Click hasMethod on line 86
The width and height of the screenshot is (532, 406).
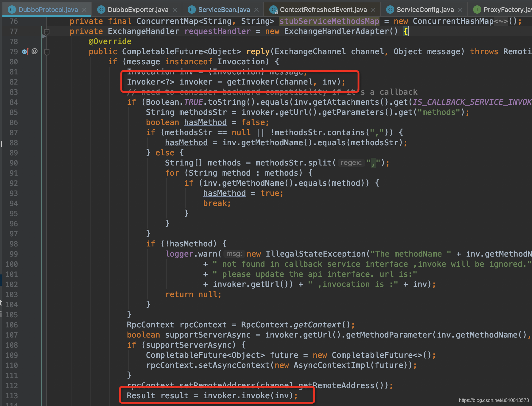tap(205, 122)
